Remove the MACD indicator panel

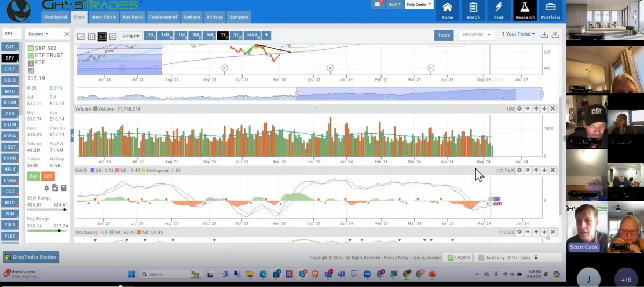coord(552,170)
